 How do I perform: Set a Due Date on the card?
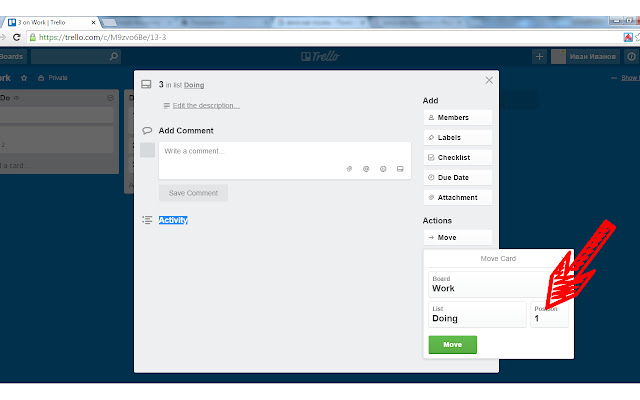458,178
